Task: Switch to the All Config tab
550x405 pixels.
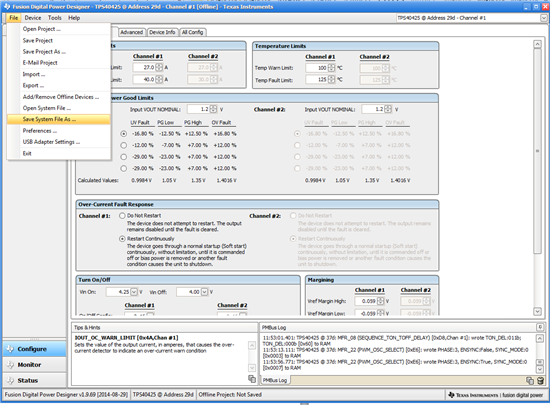Action: [x=193, y=32]
